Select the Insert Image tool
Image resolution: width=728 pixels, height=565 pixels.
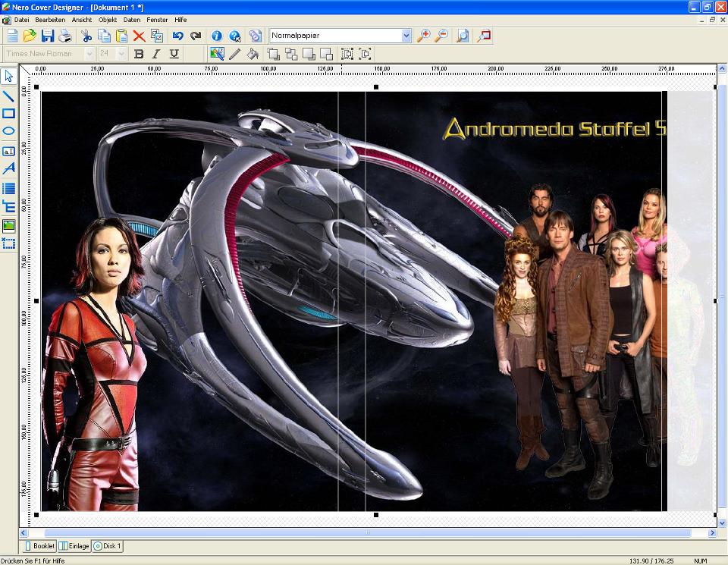(x=8, y=225)
